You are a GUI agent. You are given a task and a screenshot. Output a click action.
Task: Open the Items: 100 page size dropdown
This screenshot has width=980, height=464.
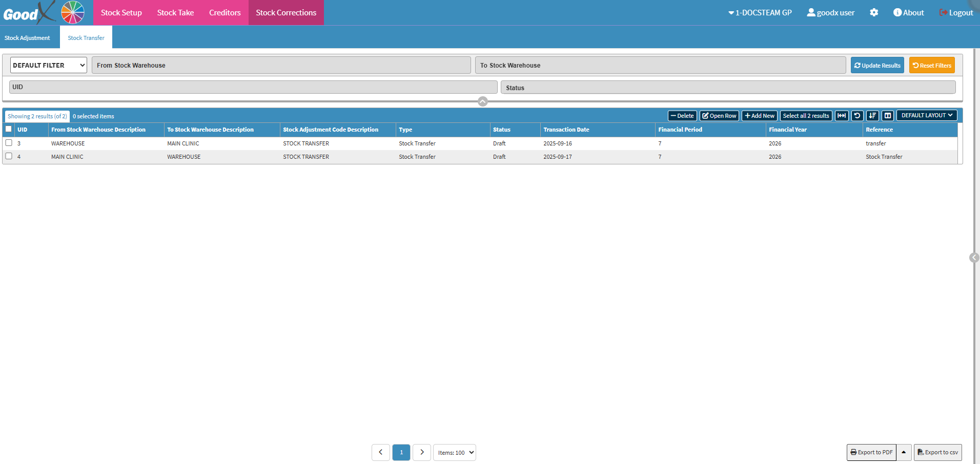click(x=455, y=453)
